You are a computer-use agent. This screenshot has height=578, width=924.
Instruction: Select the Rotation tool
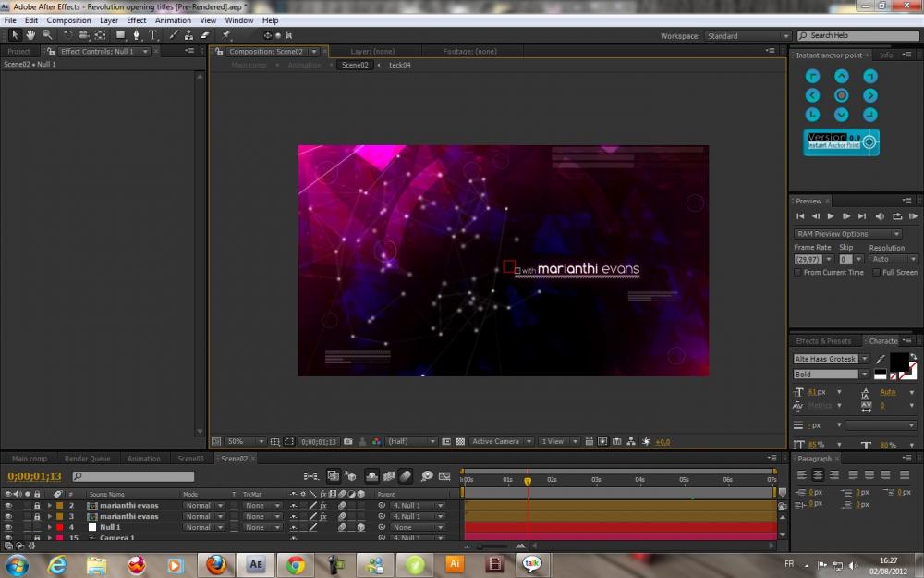click(67, 35)
